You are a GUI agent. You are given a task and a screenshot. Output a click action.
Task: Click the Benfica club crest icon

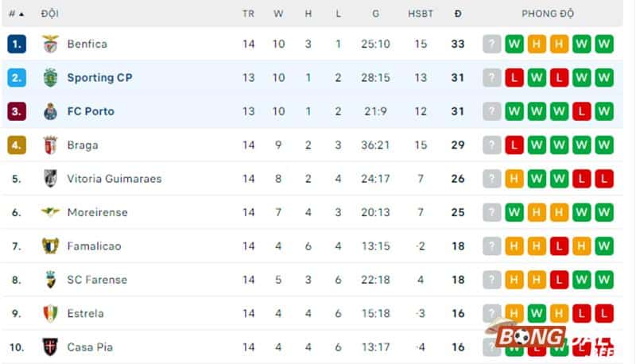pos(51,44)
